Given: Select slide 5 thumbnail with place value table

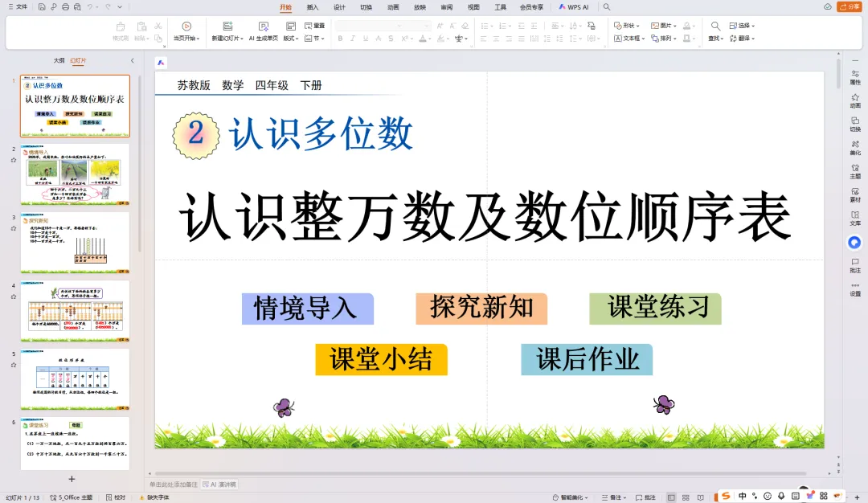Looking at the screenshot, I should point(75,379).
